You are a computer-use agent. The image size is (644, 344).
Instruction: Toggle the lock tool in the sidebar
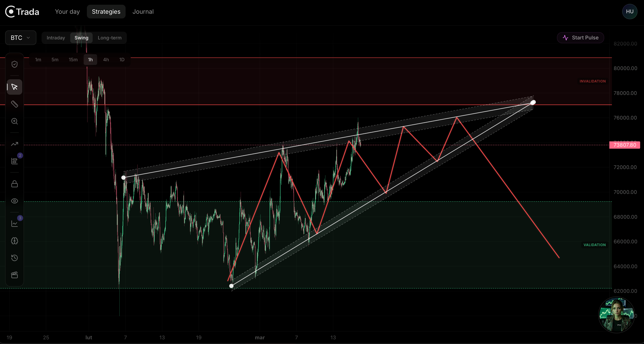coord(14,184)
